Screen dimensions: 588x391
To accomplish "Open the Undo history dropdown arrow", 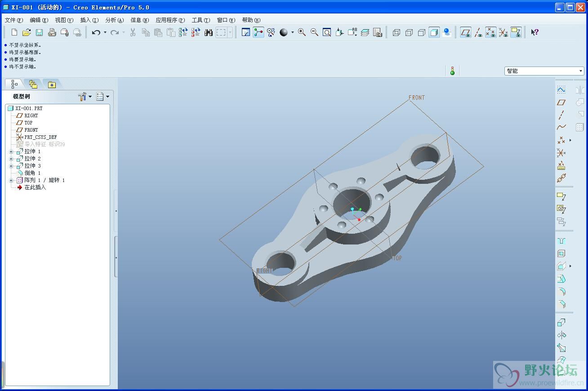I will 105,32.
